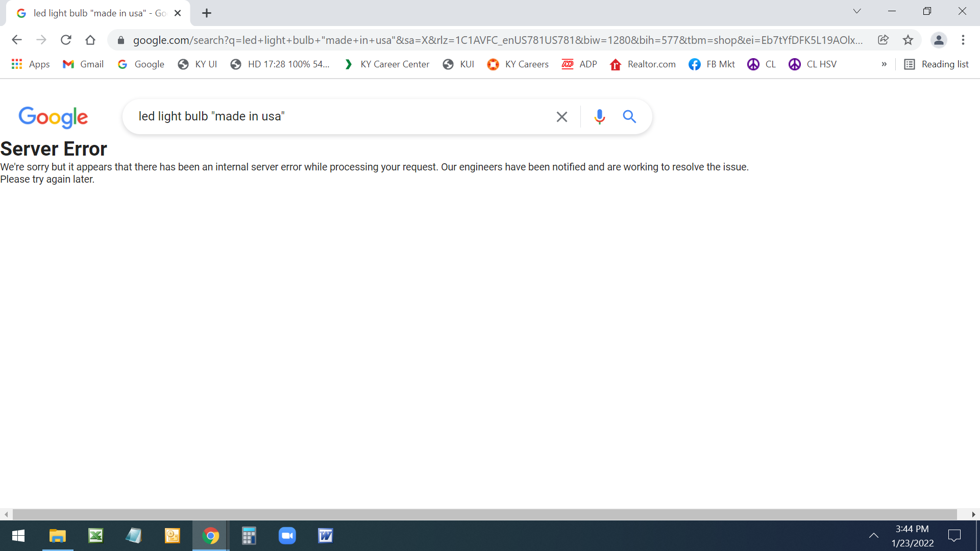The height and width of the screenshot is (551, 980).
Task: Clear the search box text
Action: pos(561,117)
